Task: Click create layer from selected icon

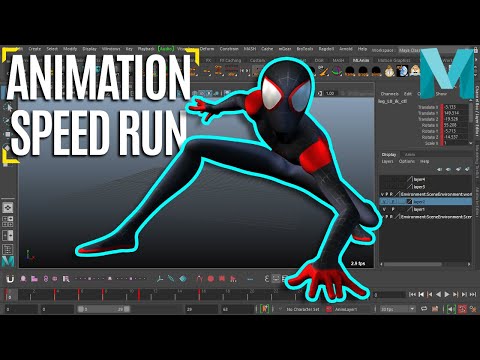Action: click(468, 169)
